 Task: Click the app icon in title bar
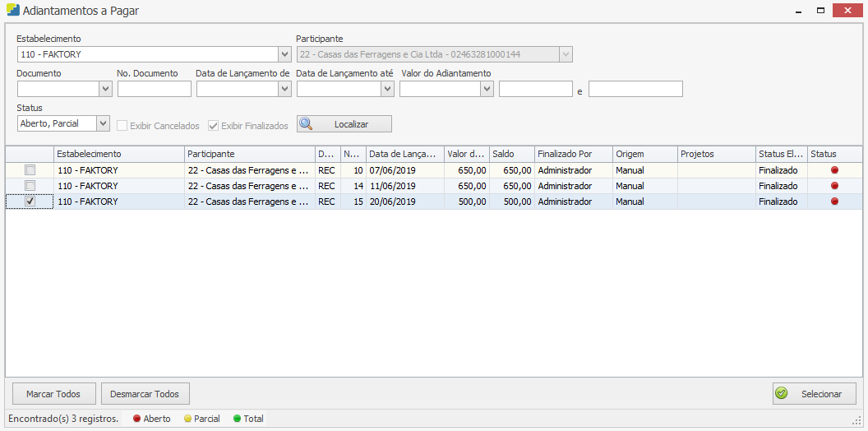click(x=12, y=12)
